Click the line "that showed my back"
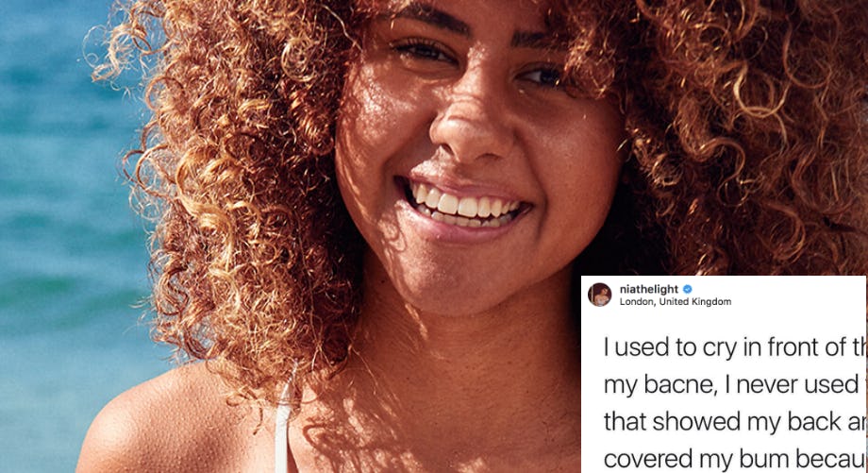The height and width of the screenshot is (473, 868). click(734, 421)
